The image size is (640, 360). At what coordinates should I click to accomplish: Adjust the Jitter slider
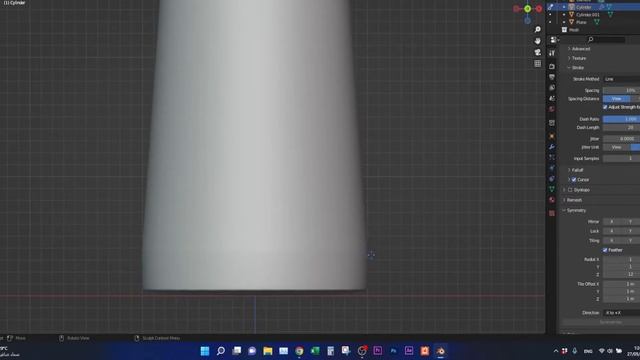click(x=621, y=139)
